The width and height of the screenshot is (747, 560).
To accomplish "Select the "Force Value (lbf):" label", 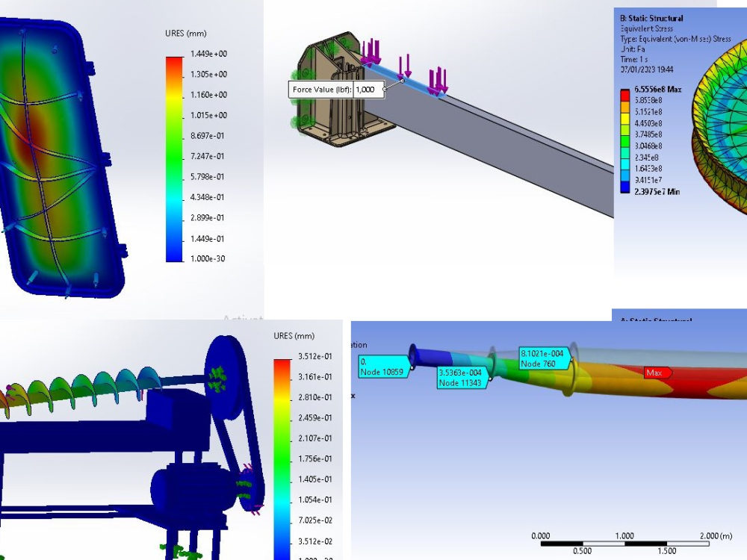I will tap(322, 90).
